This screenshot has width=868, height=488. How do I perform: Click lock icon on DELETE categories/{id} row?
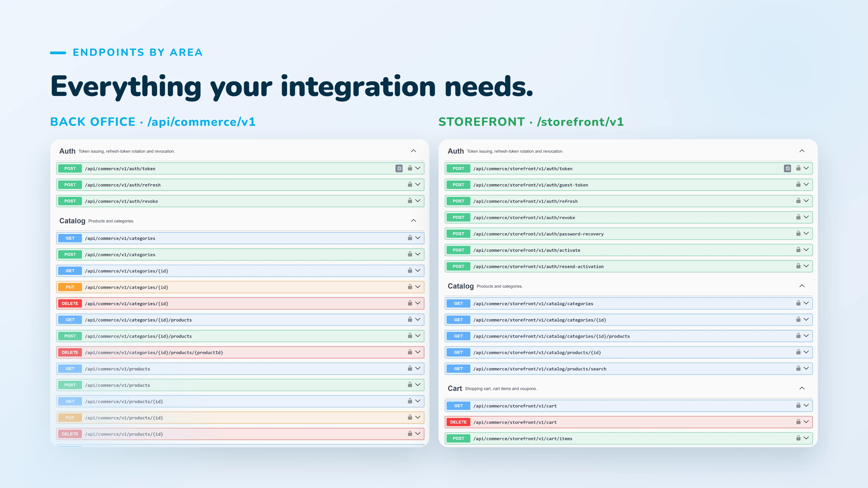410,303
